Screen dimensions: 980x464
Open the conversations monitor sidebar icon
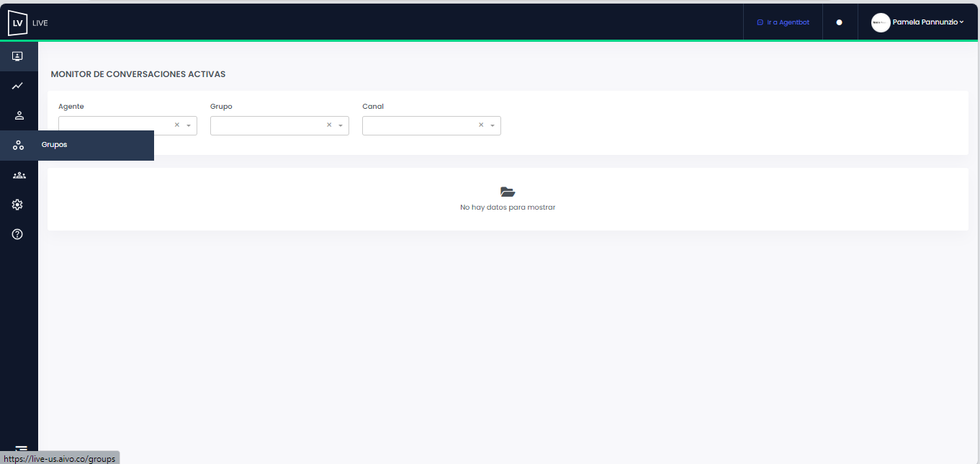[x=18, y=56]
